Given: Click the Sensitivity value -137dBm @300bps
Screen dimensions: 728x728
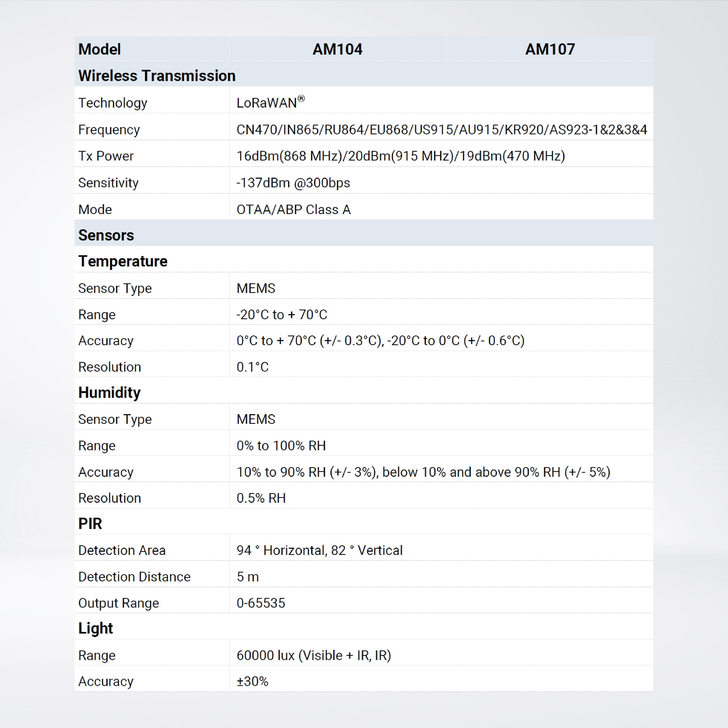Looking at the screenshot, I should click(x=293, y=182).
